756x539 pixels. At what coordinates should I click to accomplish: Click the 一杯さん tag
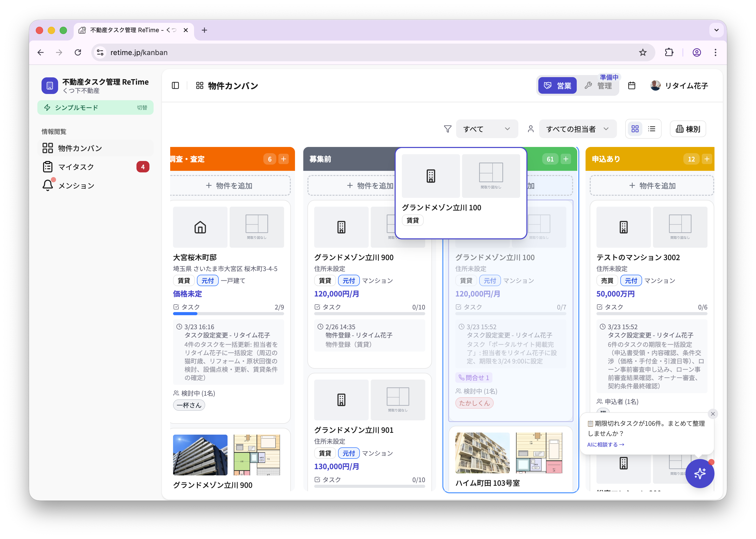point(189,405)
